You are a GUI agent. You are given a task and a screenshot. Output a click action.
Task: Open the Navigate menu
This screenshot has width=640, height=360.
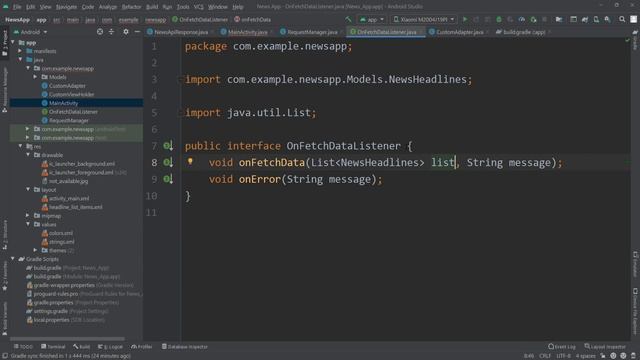click(66, 7)
